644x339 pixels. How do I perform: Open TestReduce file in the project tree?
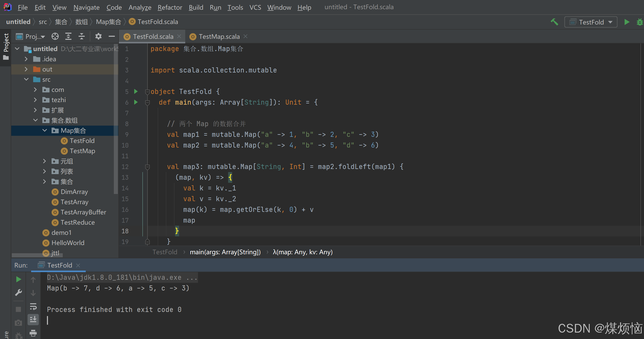tap(77, 222)
